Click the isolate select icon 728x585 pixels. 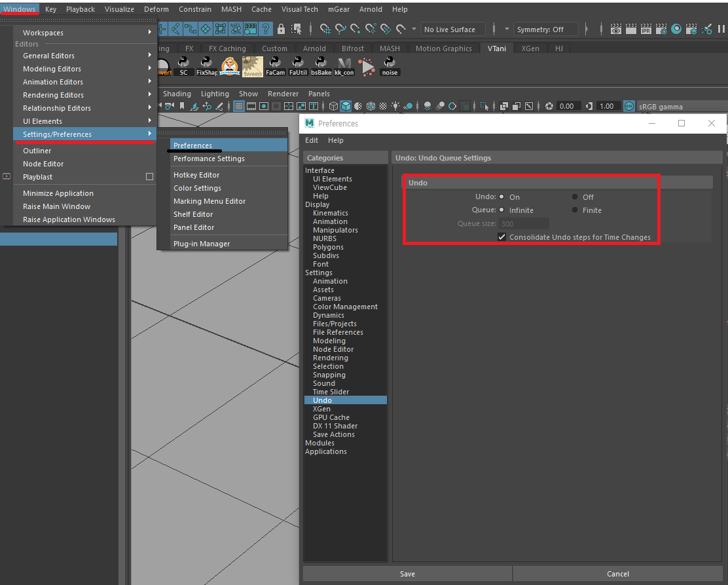[x=484, y=106]
